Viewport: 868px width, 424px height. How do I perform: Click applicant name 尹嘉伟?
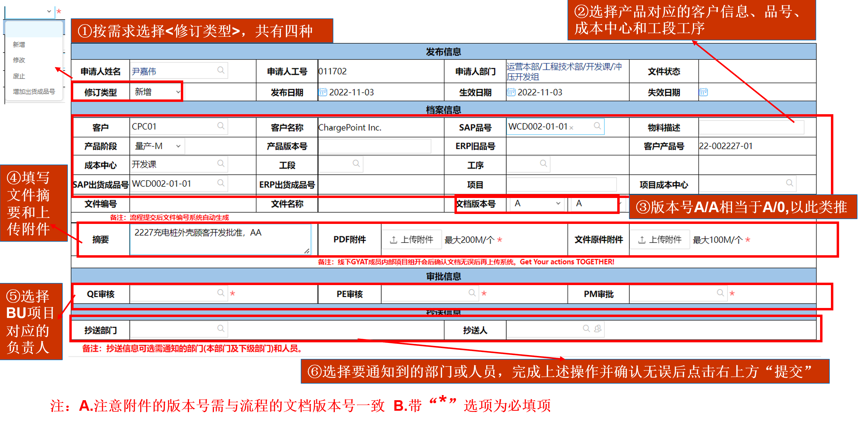tap(144, 71)
